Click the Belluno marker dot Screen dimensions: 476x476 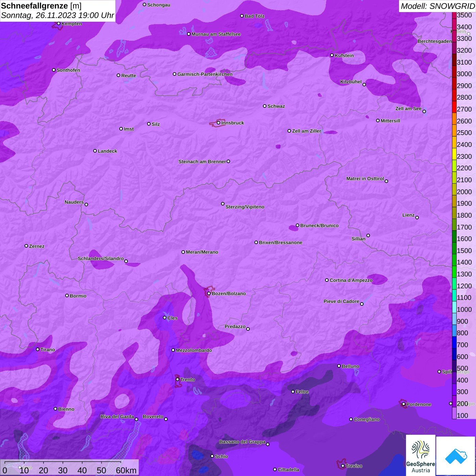coord(339,366)
